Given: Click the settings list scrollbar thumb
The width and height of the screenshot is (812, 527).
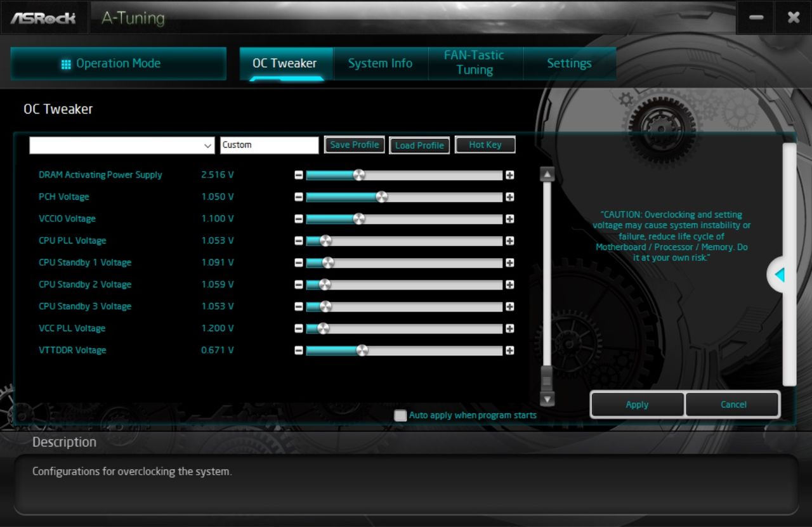Looking at the screenshot, I should pos(547,377).
